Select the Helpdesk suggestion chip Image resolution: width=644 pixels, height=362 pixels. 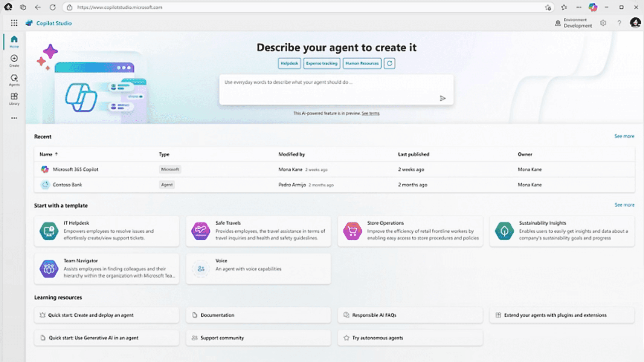289,63
